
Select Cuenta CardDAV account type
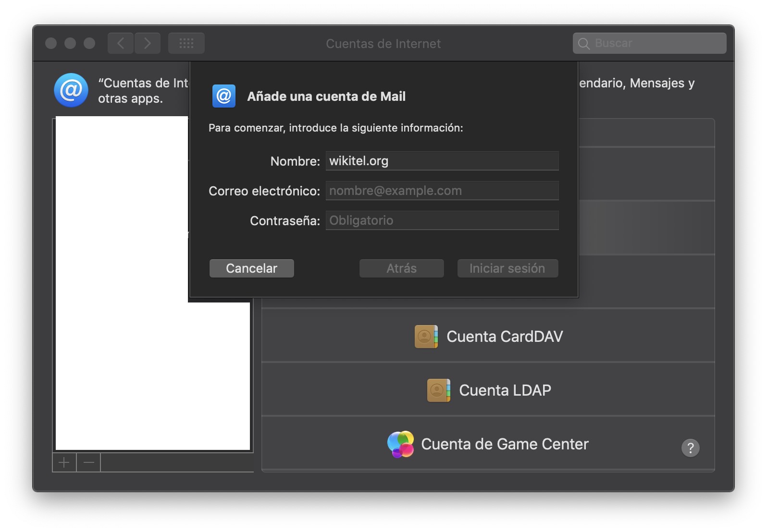click(488, 336)
